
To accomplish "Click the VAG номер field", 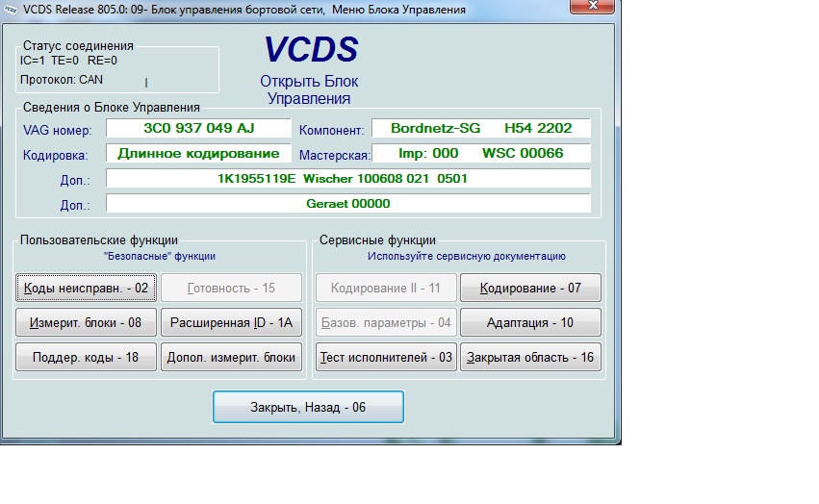I will coord(197,129).
